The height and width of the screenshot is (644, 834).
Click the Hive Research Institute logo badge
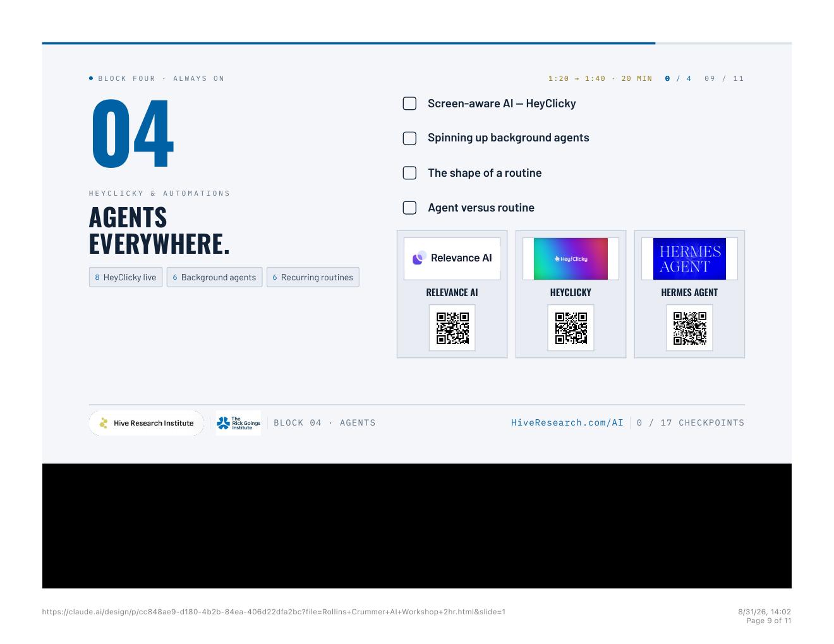147,423
